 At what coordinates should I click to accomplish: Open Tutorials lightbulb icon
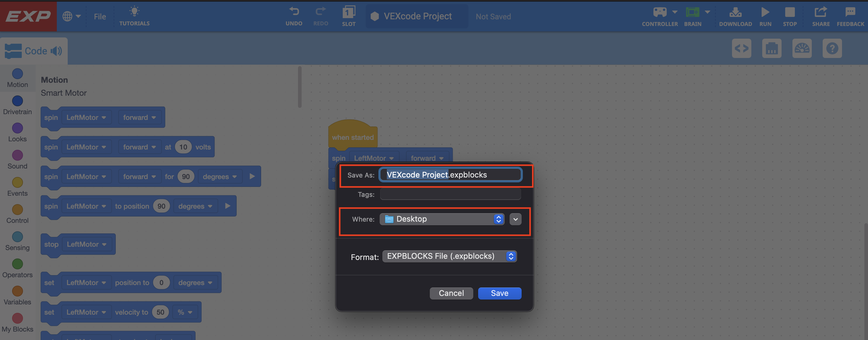pos(134,11)
